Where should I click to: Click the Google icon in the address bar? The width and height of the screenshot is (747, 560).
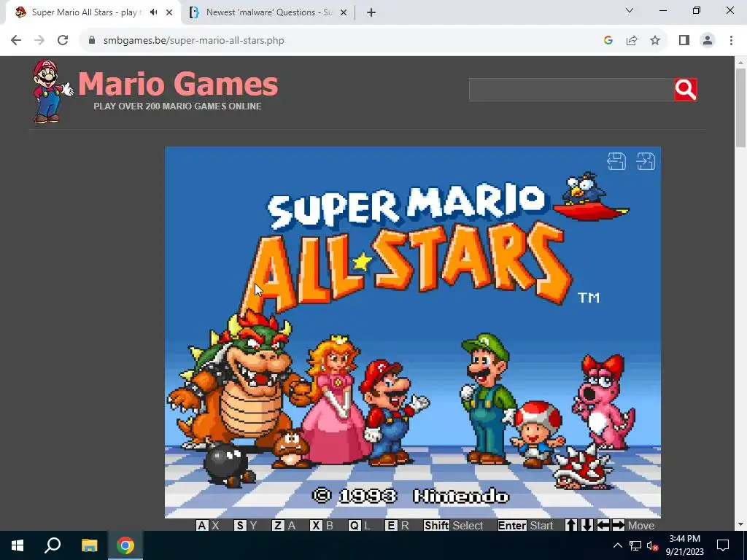point(608,41)
